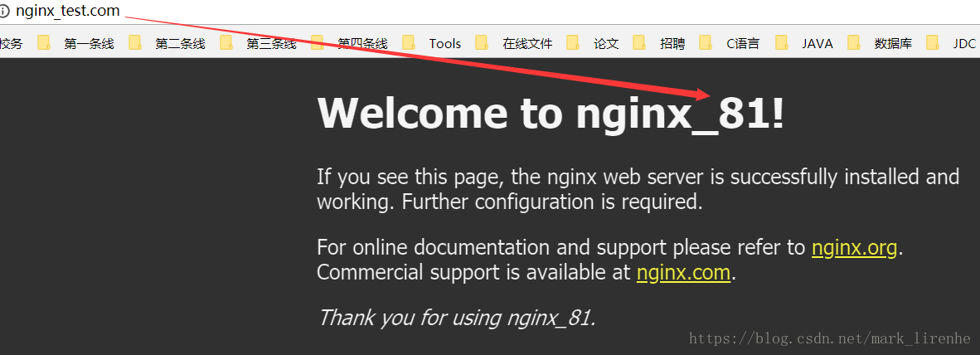Click the folder icon beside 第二条线

136,42
